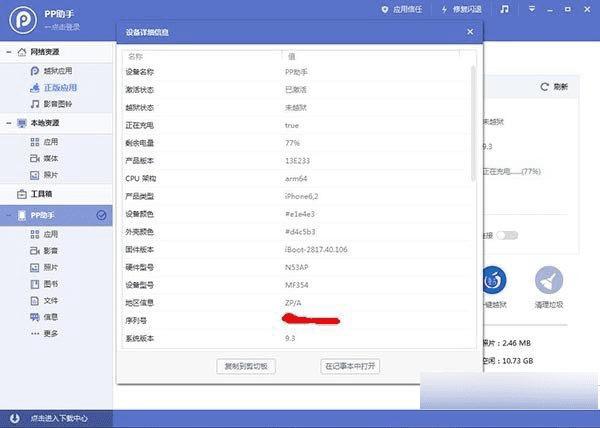Open 信息 under the PP助手 device
The width and height of the screenshot is (600, 428).
click(x=44, y=317)
